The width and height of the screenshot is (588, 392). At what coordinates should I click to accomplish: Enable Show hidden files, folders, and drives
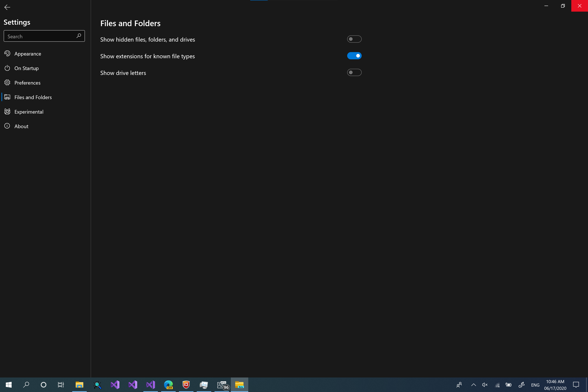[354, 39]
